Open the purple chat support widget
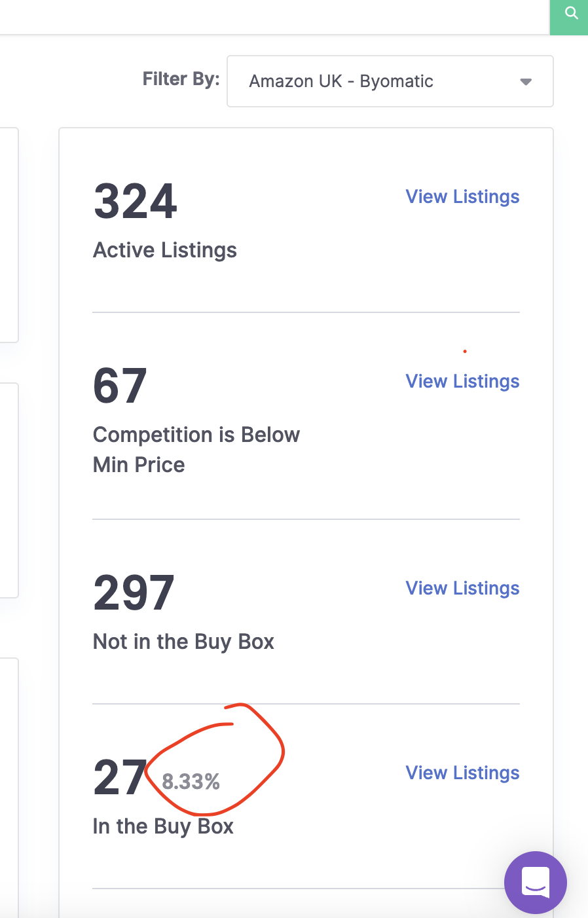This screenshot has height=918, width=588. tap(536, 882)
